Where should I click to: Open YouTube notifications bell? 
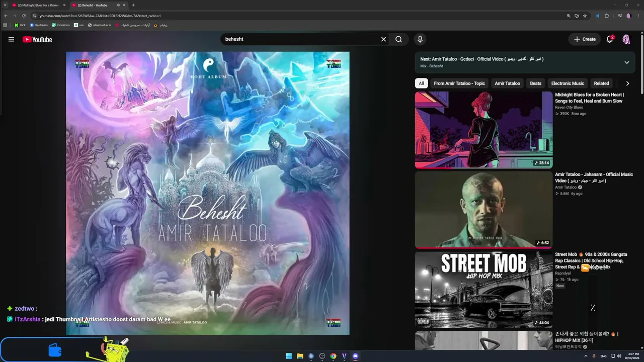610,39
